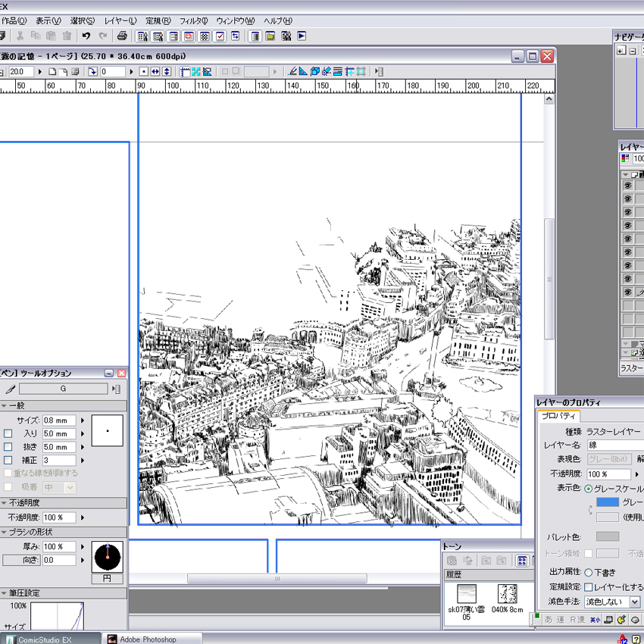Collapse the 不透明度 section in tool options
The height and width of the screenshot is (644, 644).
pos(4,503)
